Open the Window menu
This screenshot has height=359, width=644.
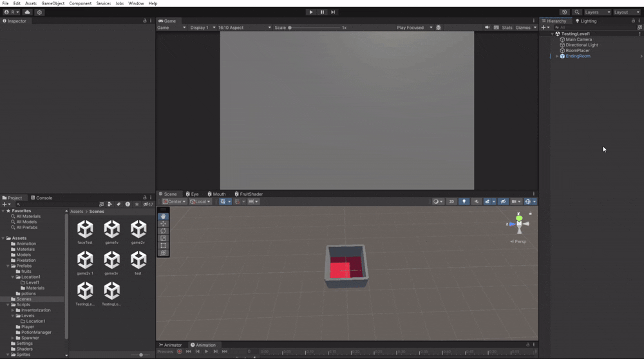click(x=136, y=3)
